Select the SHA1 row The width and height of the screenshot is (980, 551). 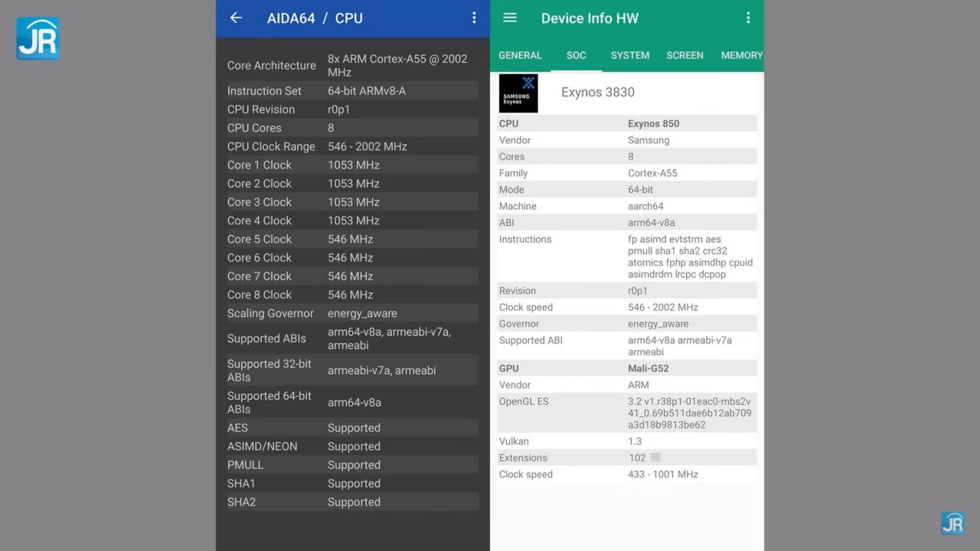click(352, 484)
